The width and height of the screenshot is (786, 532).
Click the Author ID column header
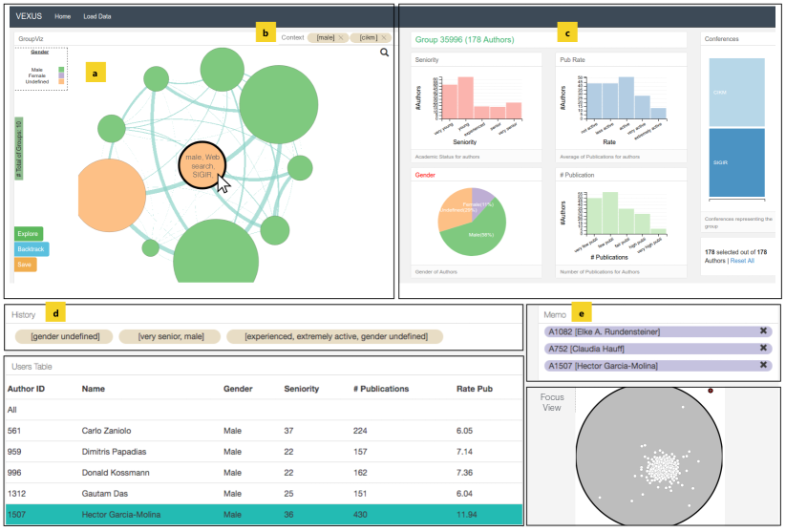pos(26,389)
